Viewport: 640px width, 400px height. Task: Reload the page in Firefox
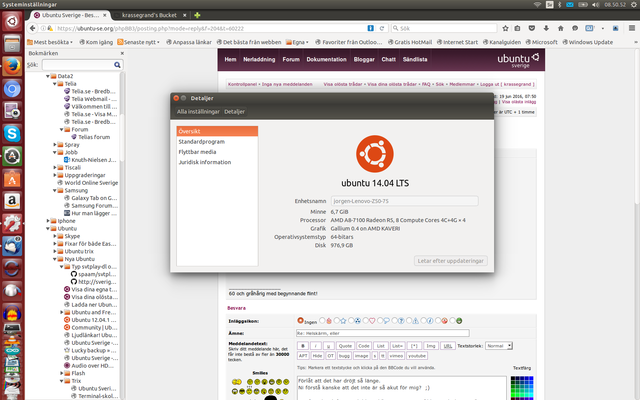point(382,28)
